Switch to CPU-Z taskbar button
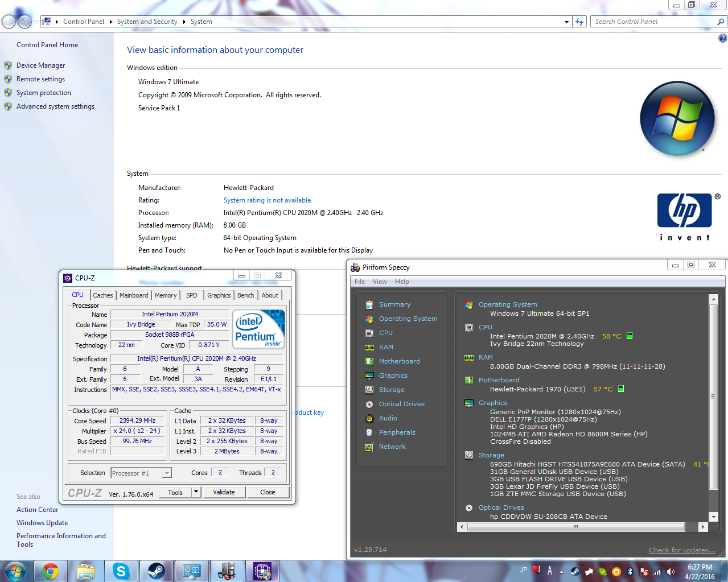Screen dimensions: 728x582 coord(262,571)
